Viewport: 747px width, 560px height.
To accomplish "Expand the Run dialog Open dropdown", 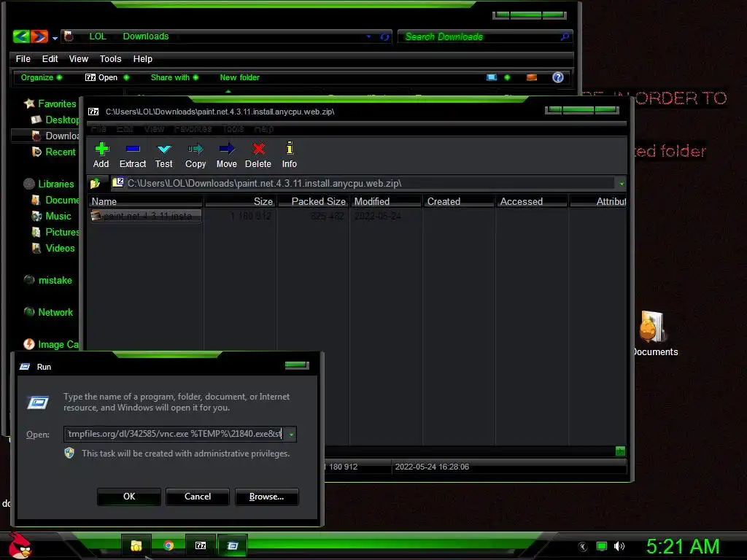I will pyautogui.click(x=291, y=435).
